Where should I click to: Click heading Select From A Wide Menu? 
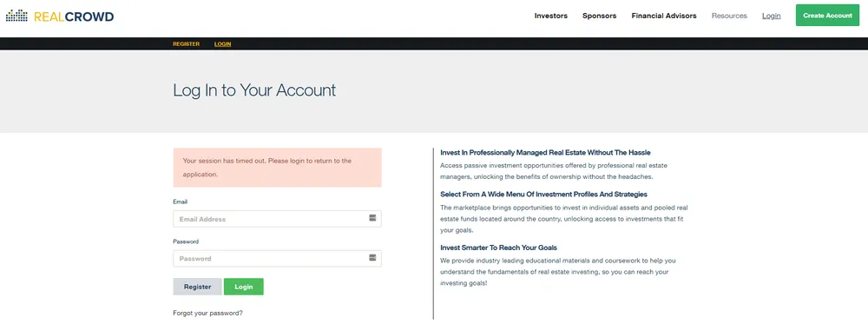pos(543,195)
